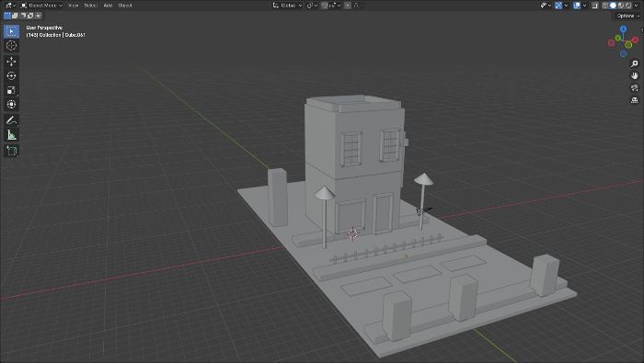
Task: Toggle proportional editing in header
Action: click(x=348, y=6)
